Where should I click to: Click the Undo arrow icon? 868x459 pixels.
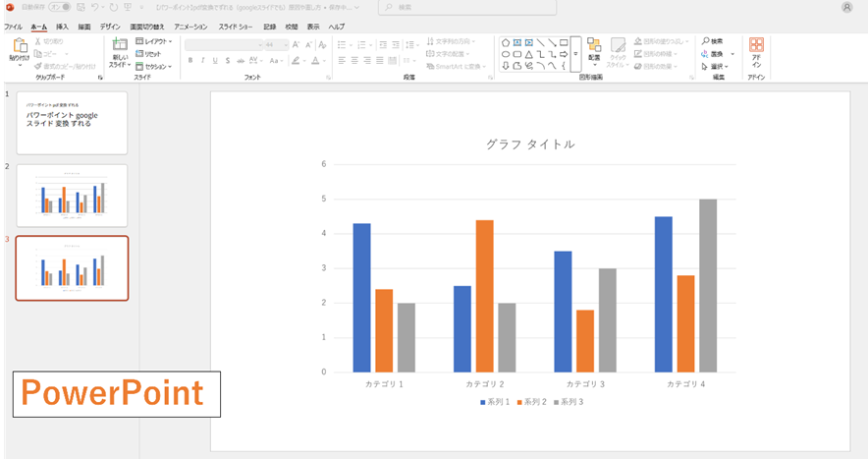point(97,7)
